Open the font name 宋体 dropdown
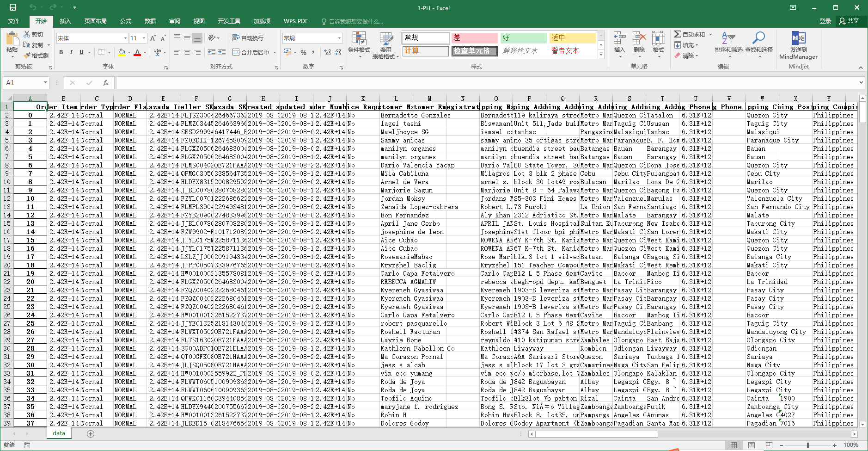 (x=125, y=38)
